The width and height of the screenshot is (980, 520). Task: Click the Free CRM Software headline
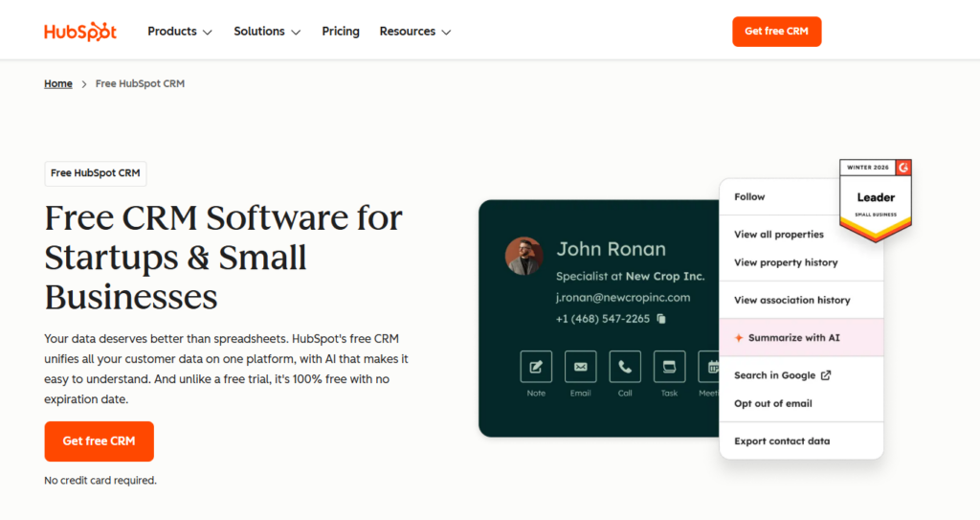pyautogui.click(x=224, y=258)
